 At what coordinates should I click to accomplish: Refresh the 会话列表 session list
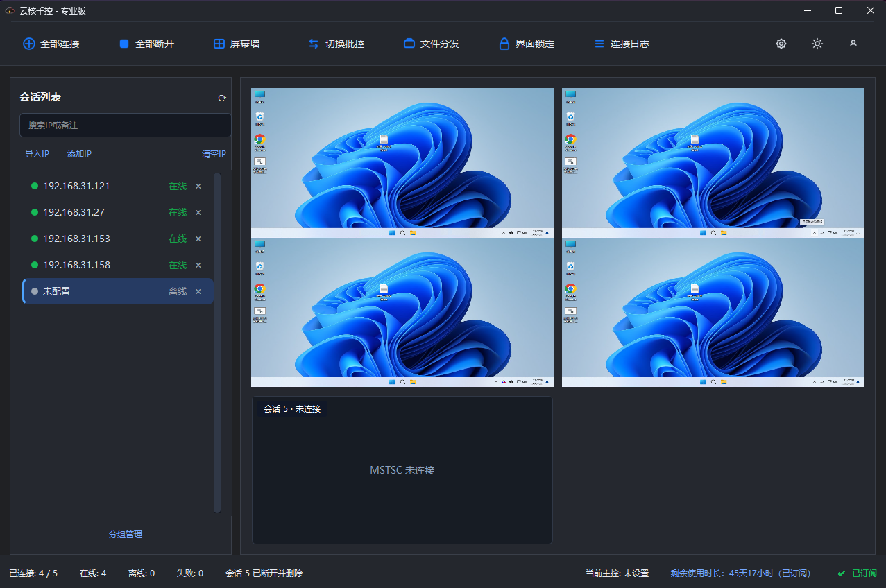pyautogui.click(x=222, y=98)
